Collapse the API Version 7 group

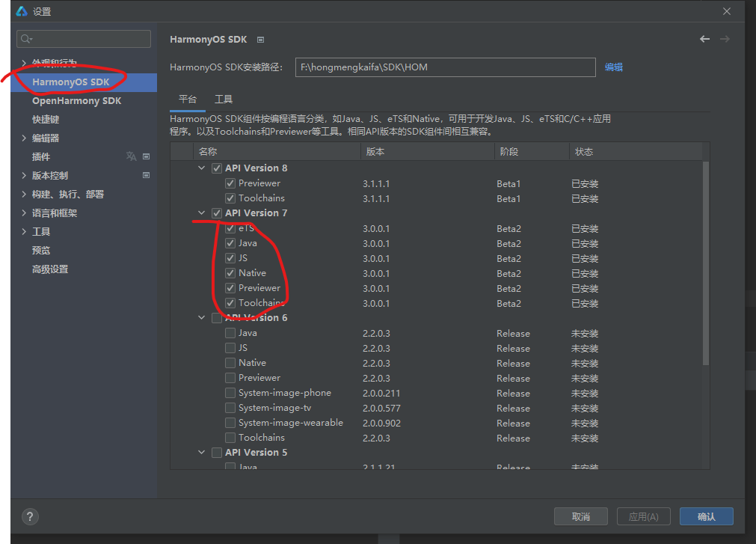tap(202, 213)
